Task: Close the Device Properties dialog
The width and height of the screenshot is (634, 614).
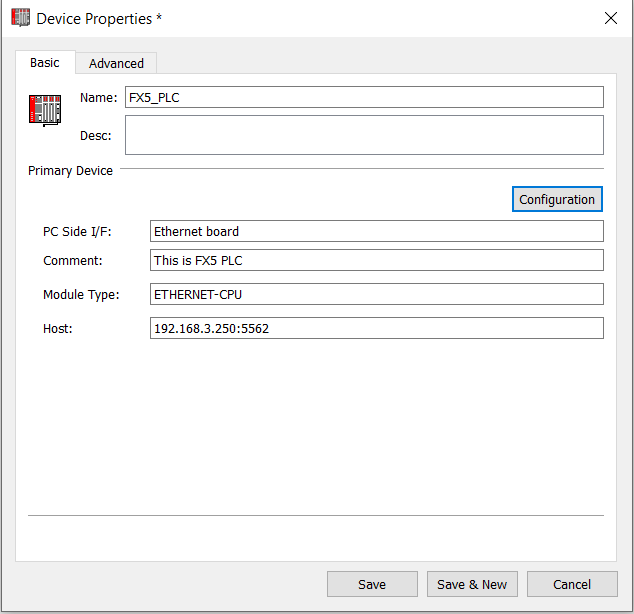Action: point(611,18)
